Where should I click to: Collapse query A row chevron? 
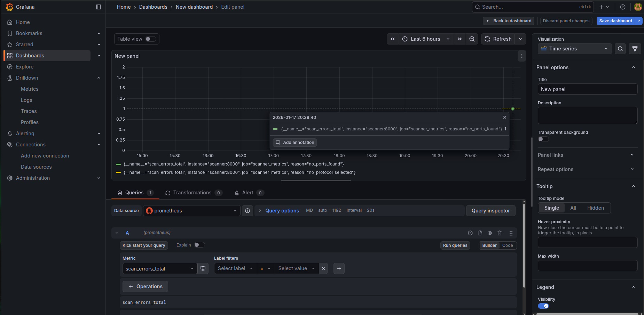click(117, 233)
